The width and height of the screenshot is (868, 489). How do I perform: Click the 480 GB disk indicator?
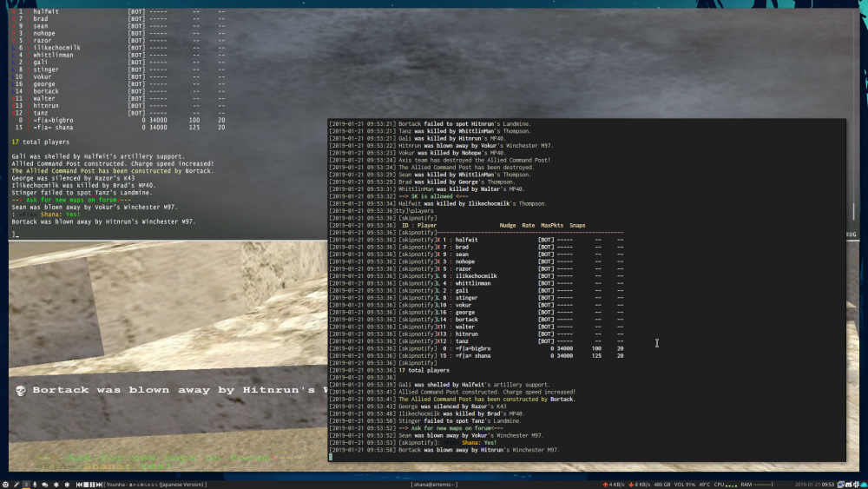(662, 485)
